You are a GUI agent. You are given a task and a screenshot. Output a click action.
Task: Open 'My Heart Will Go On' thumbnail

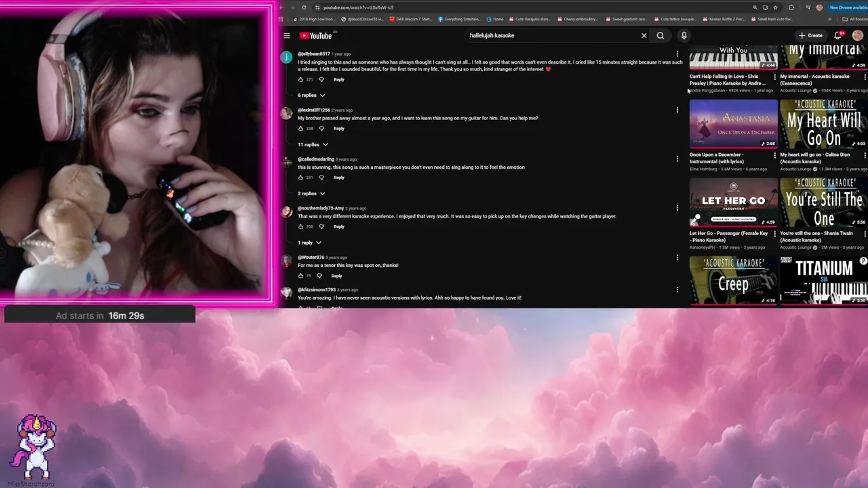tap(824, 124)
